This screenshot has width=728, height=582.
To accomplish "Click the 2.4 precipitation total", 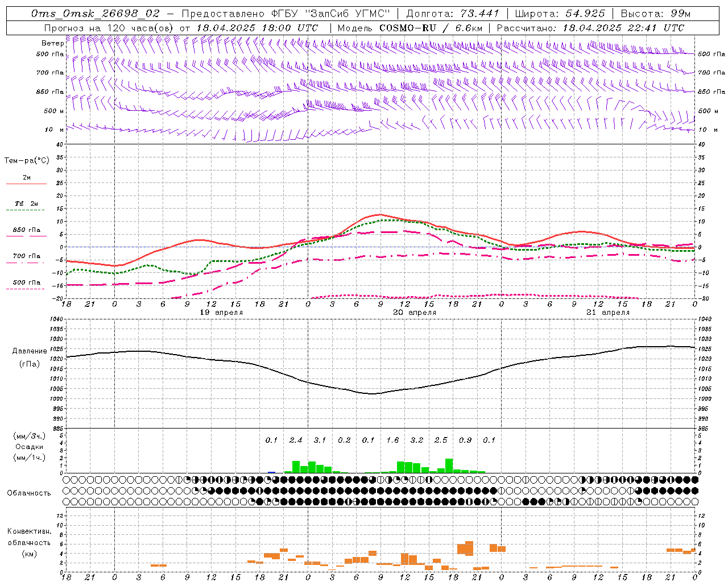I will pos(296,440).
